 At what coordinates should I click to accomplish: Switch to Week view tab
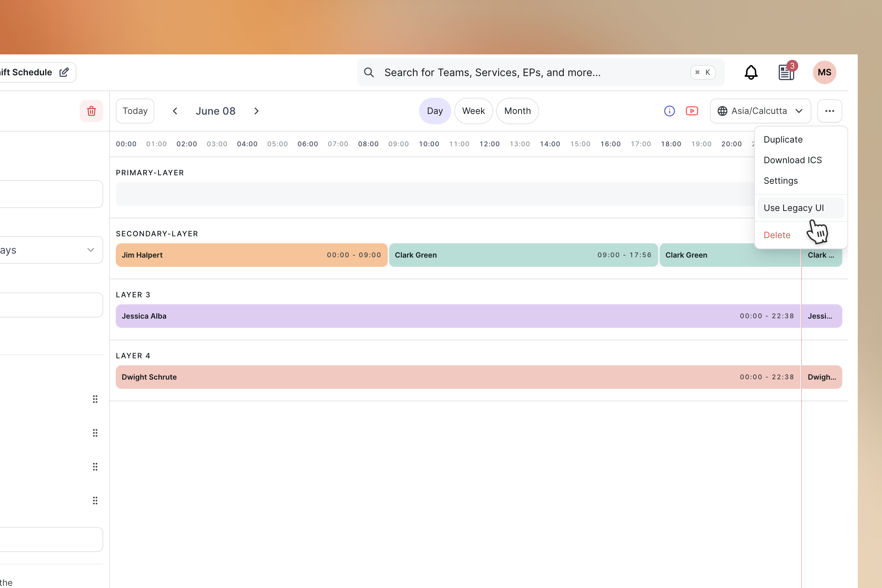(x=473, y=111)
